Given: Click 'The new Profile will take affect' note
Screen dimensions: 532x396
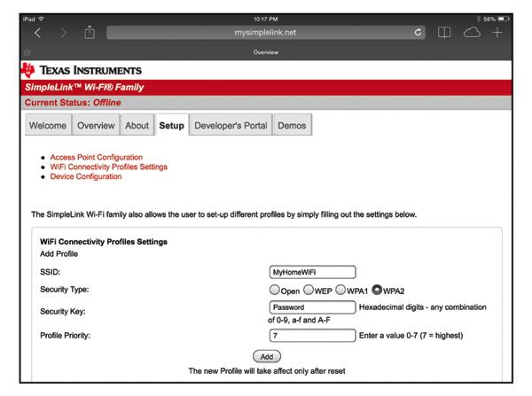Looking at the screenshot, I should (267, 371).
